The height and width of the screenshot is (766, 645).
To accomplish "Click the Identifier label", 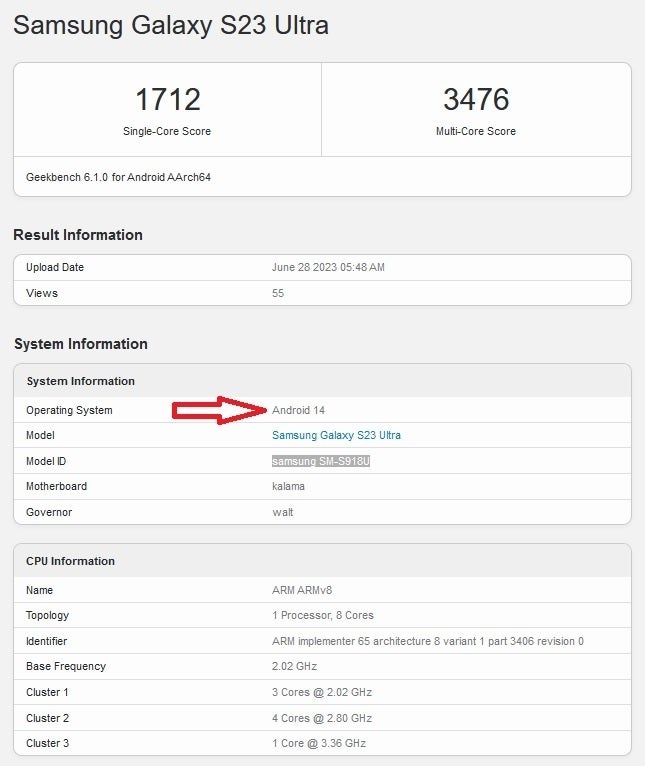I will [x=46, y=641].
